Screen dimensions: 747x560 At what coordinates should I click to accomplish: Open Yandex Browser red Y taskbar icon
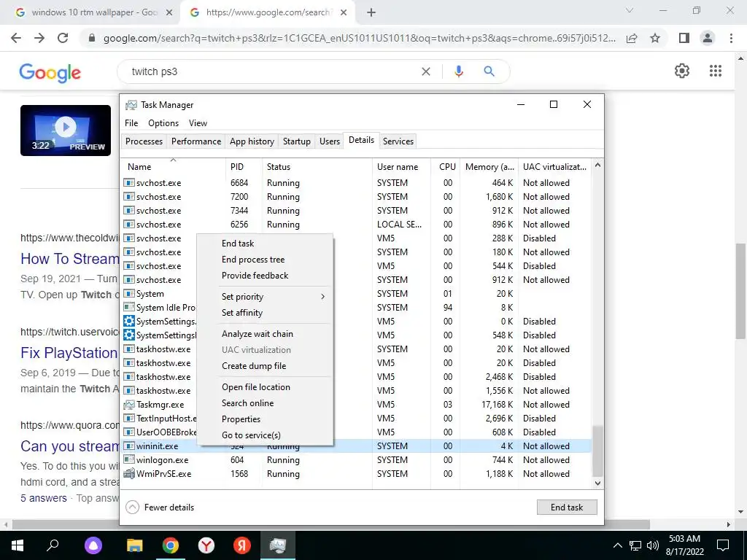pos(206,545)
